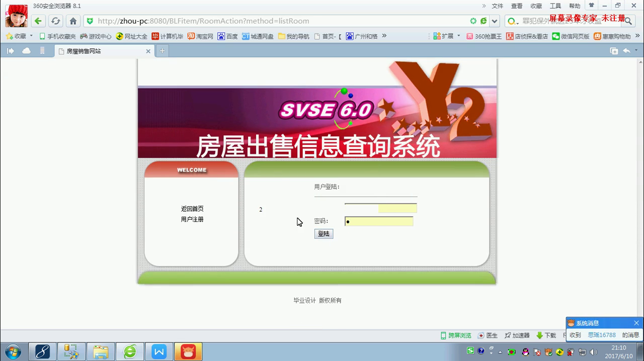644x361 pixels.
Task: Click 医生 in status bar
Action: point(488,335)
